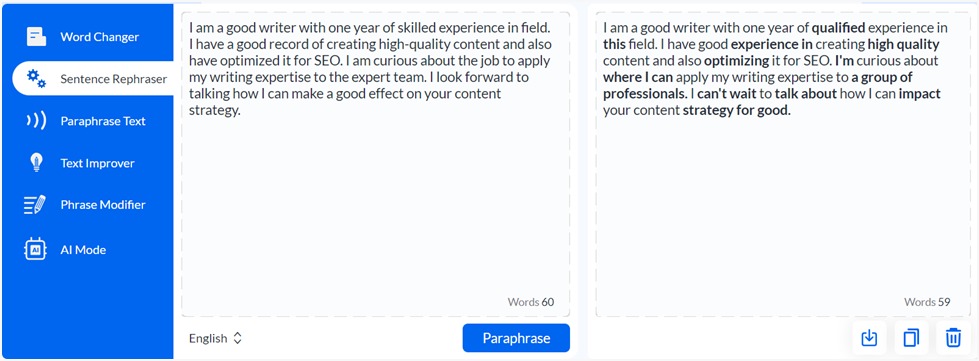The image size is (979, 361).
Task: Copy the paraphrased result to clipboard
Action: (x=911, y=338)
